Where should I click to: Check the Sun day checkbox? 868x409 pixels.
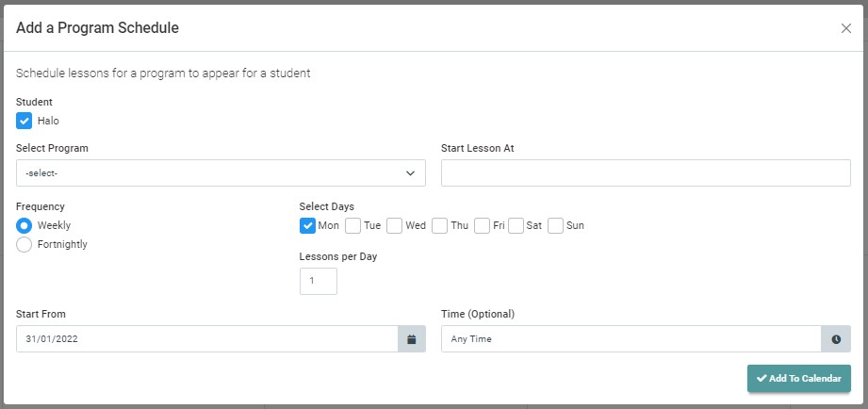click(x=555, y=226)
